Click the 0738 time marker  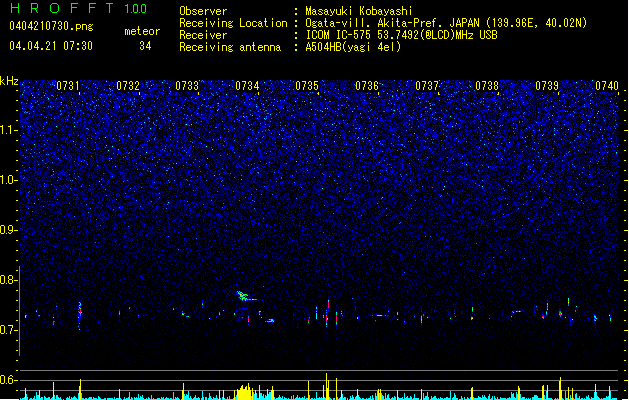tap(487, 86)
